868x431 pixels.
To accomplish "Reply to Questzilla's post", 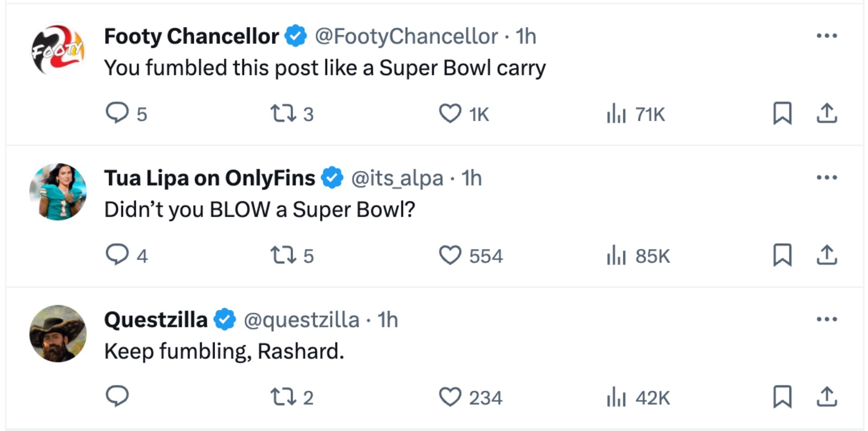I will [x=117, y=397].
